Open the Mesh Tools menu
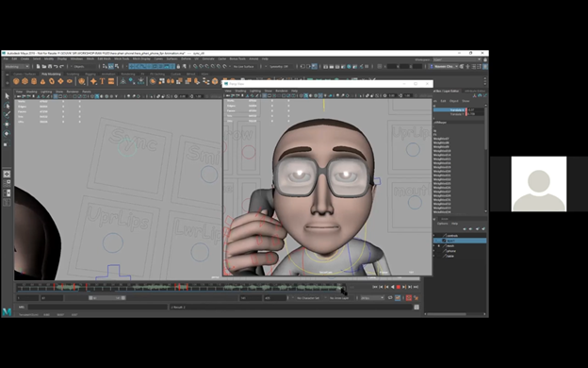Viewport: 588px width, 368px height. 122,59
